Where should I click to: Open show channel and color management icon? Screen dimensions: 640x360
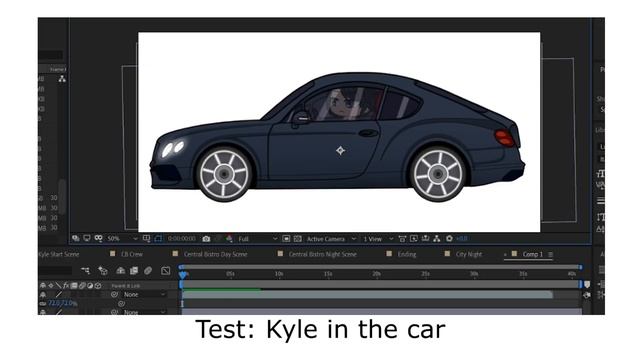click(x=229, y=239)
